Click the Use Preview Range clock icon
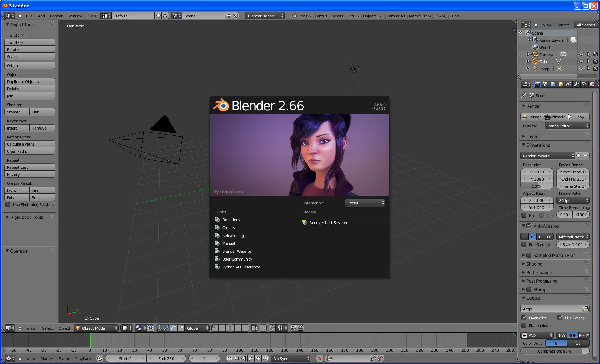Viewport: 600px width, 364px height. (x=100, y=358)
